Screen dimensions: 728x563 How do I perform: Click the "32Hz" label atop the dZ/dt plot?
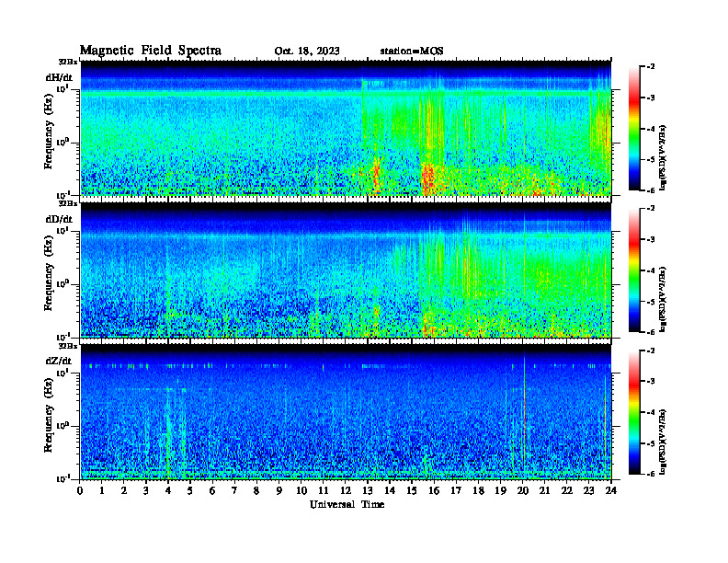point(68,346)
